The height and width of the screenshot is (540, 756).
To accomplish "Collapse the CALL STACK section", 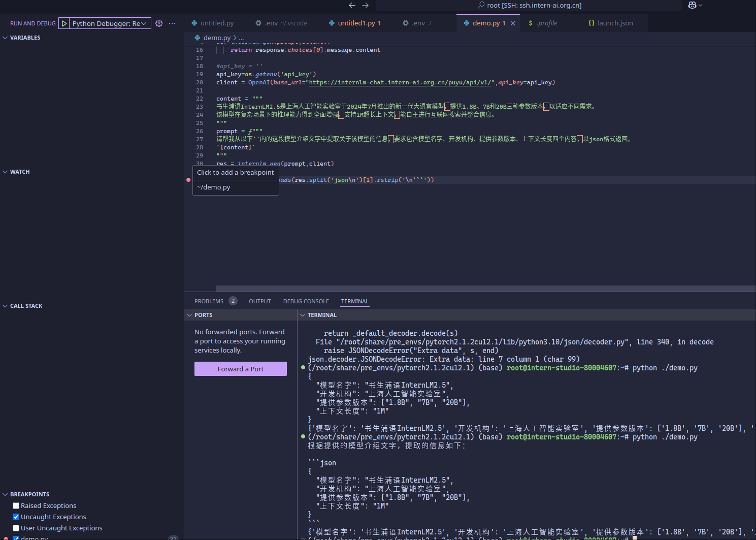I will click(x=26, y=306).
